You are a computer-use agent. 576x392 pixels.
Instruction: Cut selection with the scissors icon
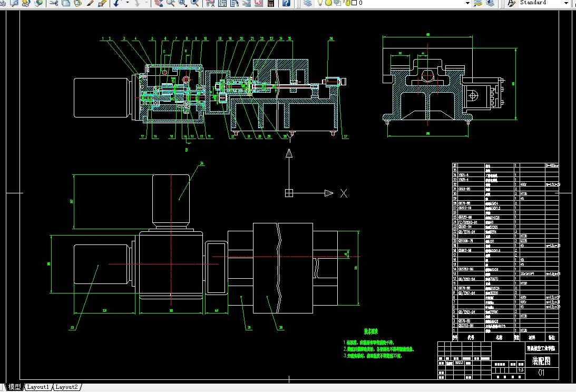point(54,3)
